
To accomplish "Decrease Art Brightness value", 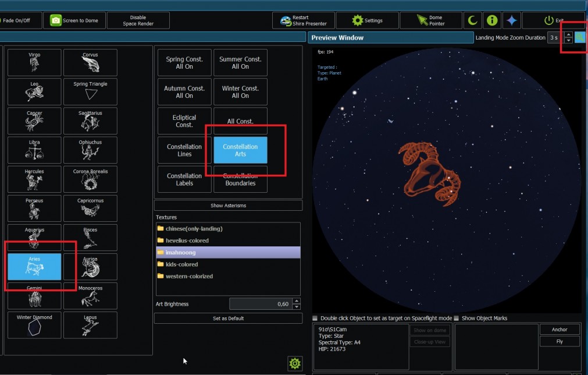I will point(296,306).
